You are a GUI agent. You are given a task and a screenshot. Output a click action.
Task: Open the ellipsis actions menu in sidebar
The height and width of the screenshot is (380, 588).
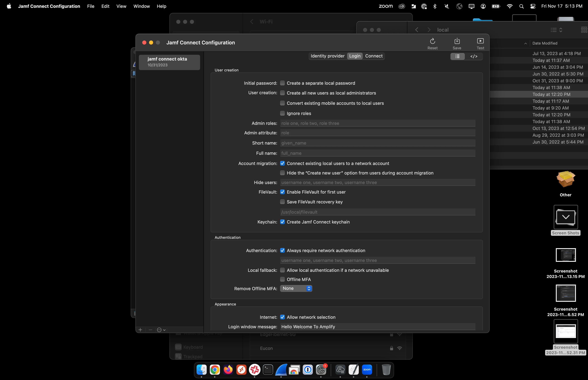161,330
